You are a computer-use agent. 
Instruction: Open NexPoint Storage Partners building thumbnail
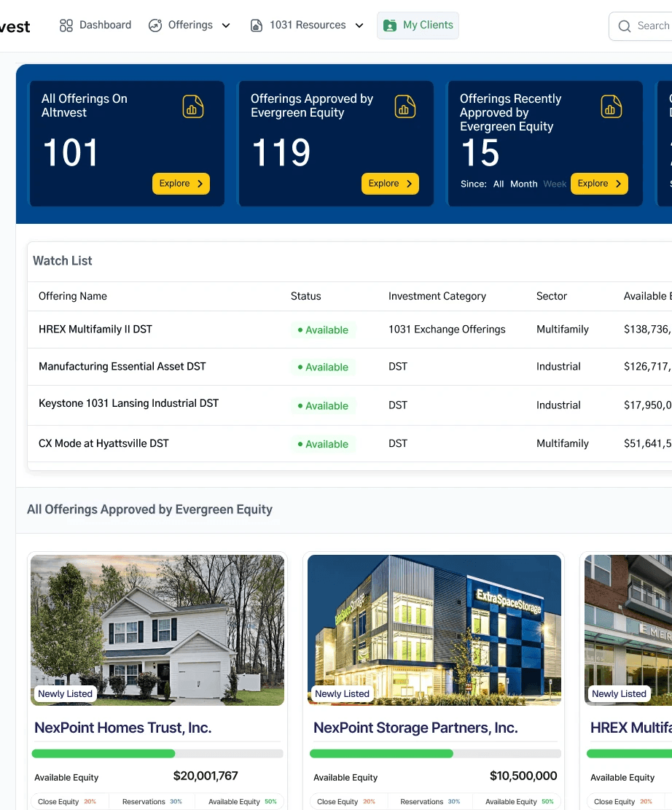pyautogui.click(x=434, y=630)
